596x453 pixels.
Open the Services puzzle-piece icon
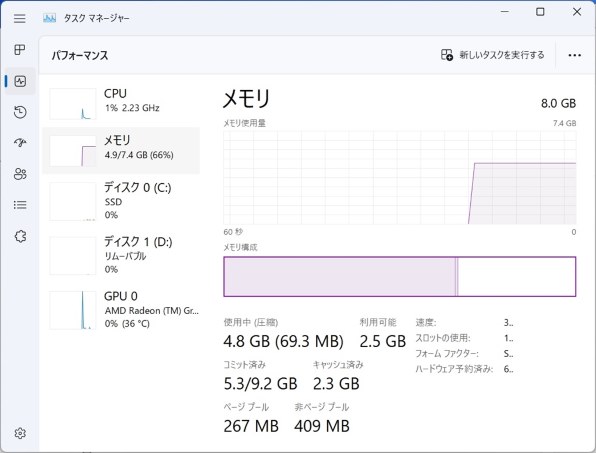[x=20, y=236]
